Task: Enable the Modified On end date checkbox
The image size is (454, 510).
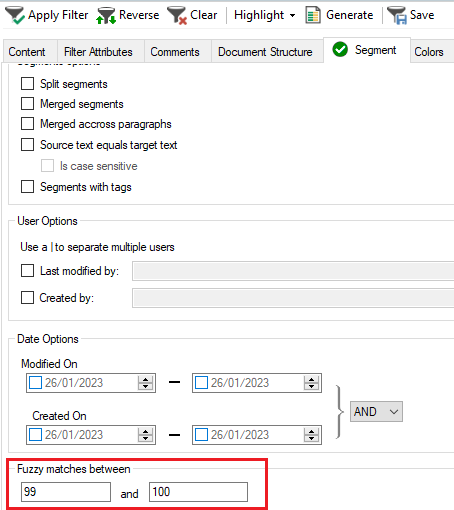Action: (x=201, y=383)
